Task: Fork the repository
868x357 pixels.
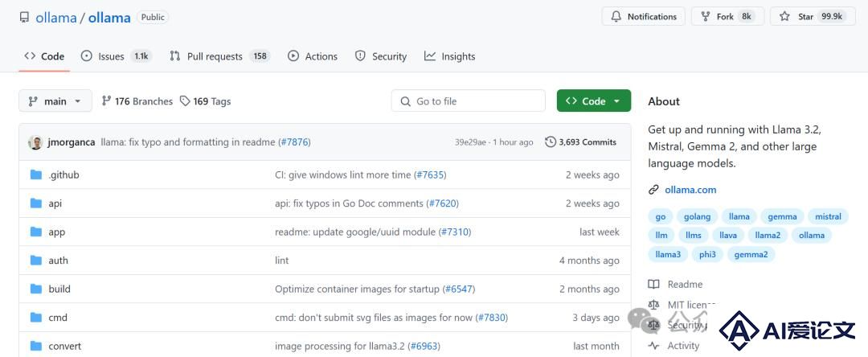Action: point(727,17)
